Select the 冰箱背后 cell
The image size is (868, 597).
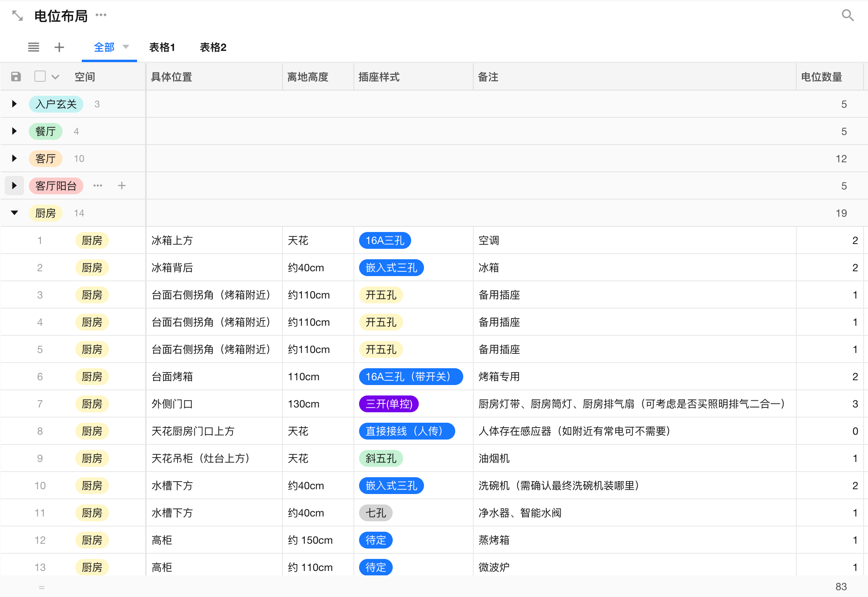[214, 268]
